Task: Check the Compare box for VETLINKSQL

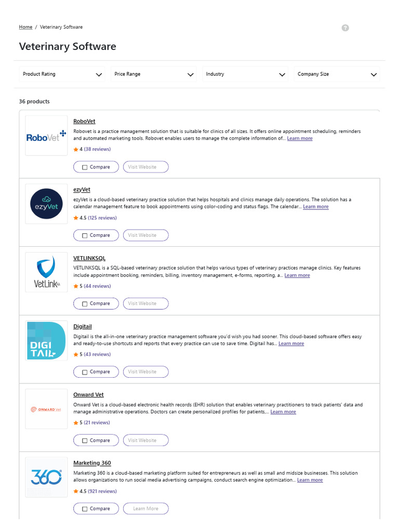Action: (85, 303)
